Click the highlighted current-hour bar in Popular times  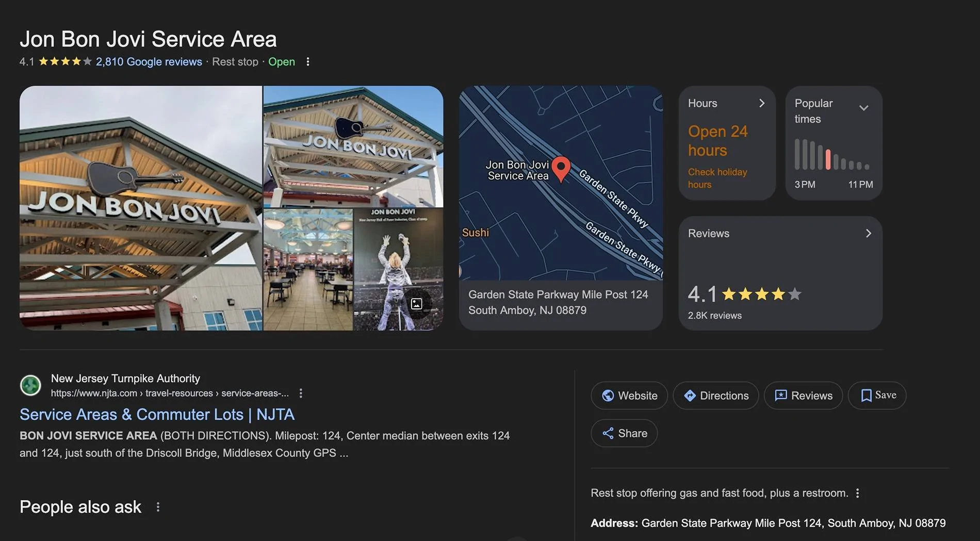click(828, 160)
